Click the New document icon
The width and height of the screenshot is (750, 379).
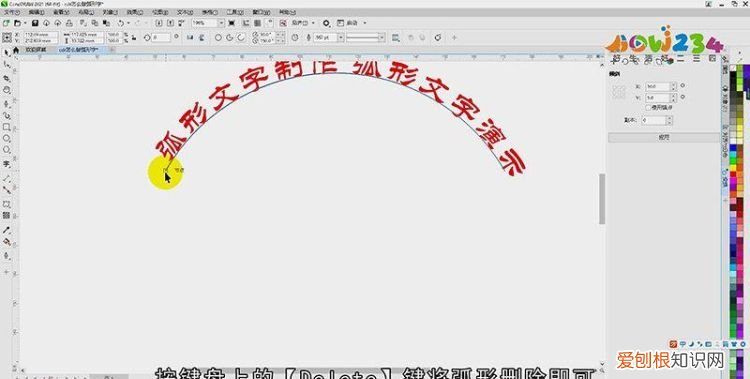tap(6, 23)
